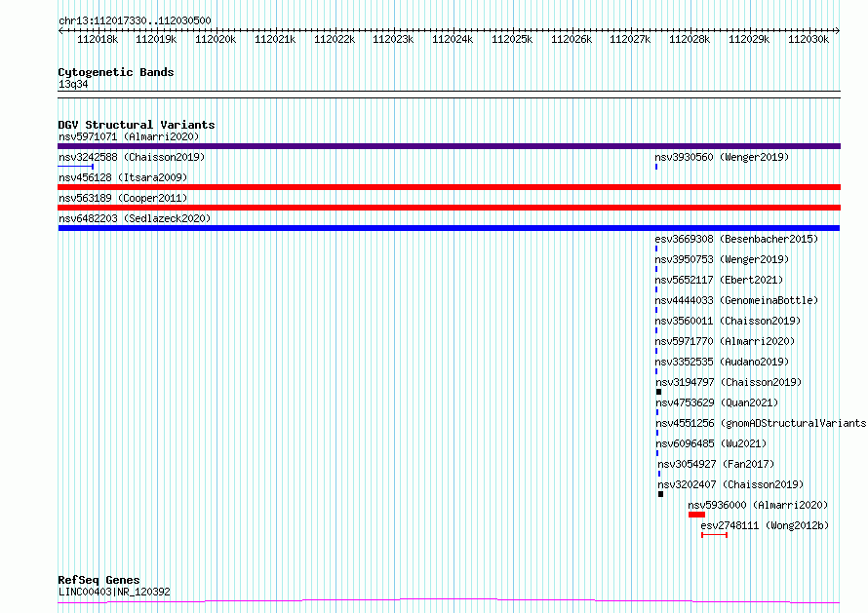Click the nsv456128 (Itsara2009) label
Viewport: 868px width, 613px height.
pos(123,177)
